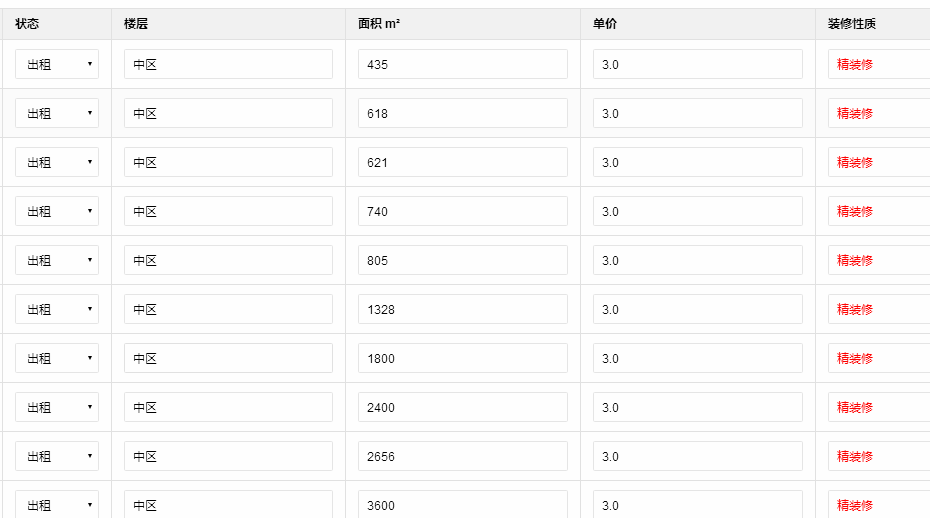
Task: Click the 装修性质 column header
Action: point(851,24)
